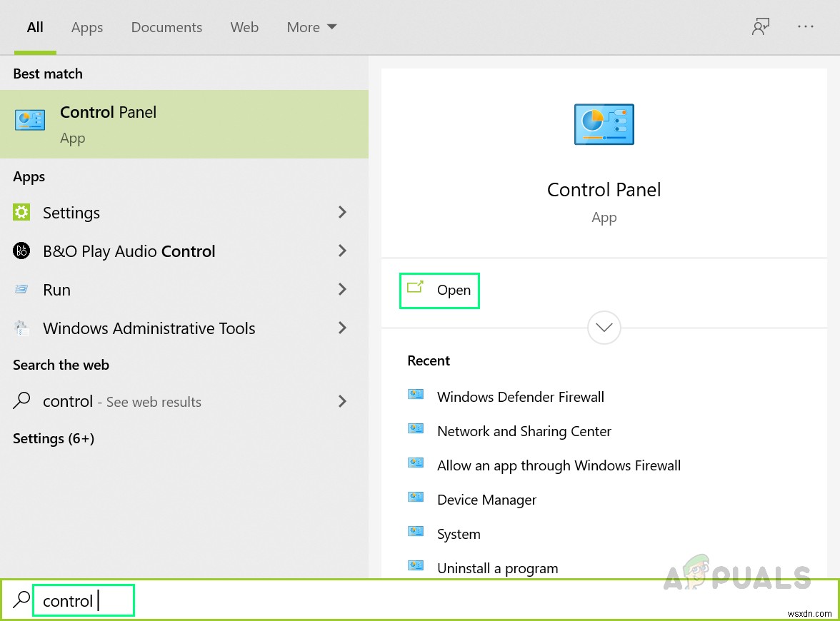The height and width of the screenshot is (621, 840).
Task: Select the Settings app result
Action: pyautogui.click(x=184, y=213)
